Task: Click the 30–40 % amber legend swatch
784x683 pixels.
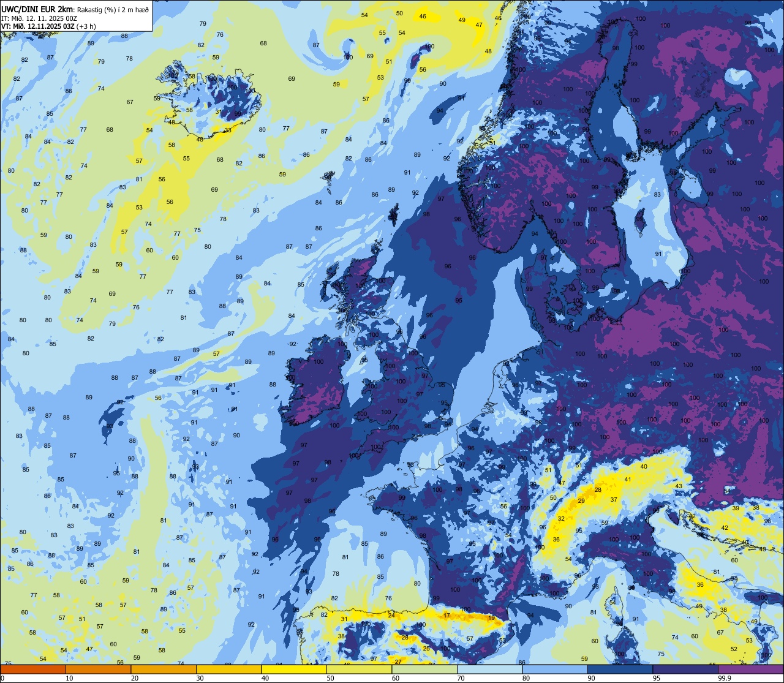Action: (x=228, y=669)
